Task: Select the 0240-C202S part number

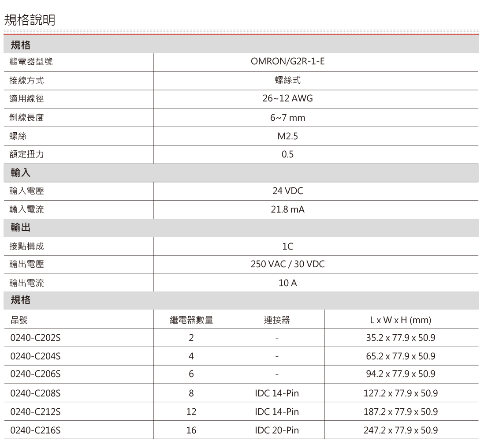Action: point(31,338)
